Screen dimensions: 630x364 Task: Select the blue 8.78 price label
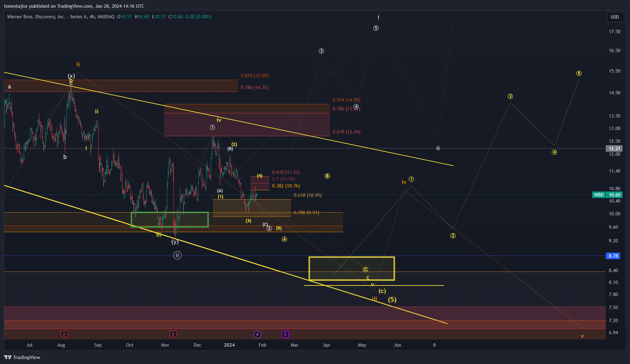tap(613, 256)
